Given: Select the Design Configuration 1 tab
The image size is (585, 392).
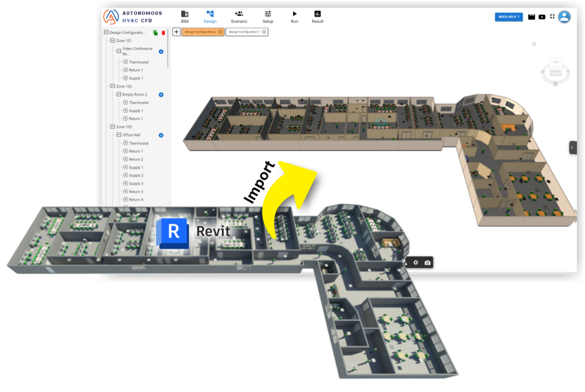Looking at the screenshot, I should tap(245, 32).
